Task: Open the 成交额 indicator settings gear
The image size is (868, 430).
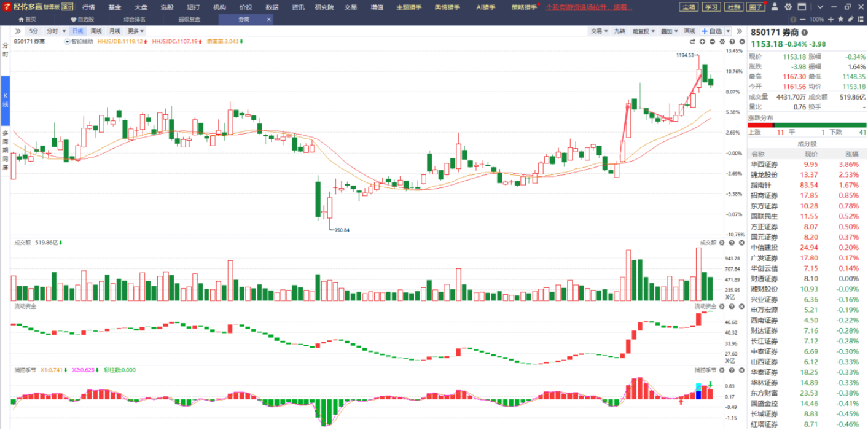Action: pos(722,243)
